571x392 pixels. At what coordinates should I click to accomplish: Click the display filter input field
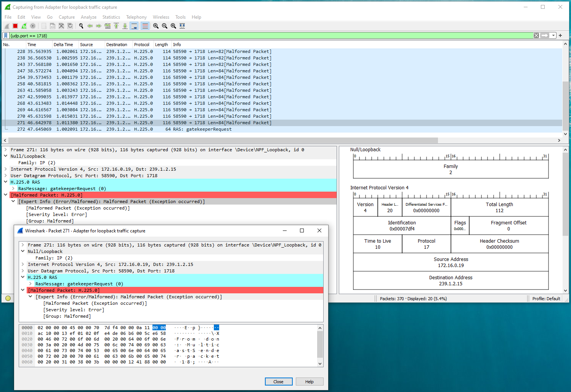tap(271, 35)
